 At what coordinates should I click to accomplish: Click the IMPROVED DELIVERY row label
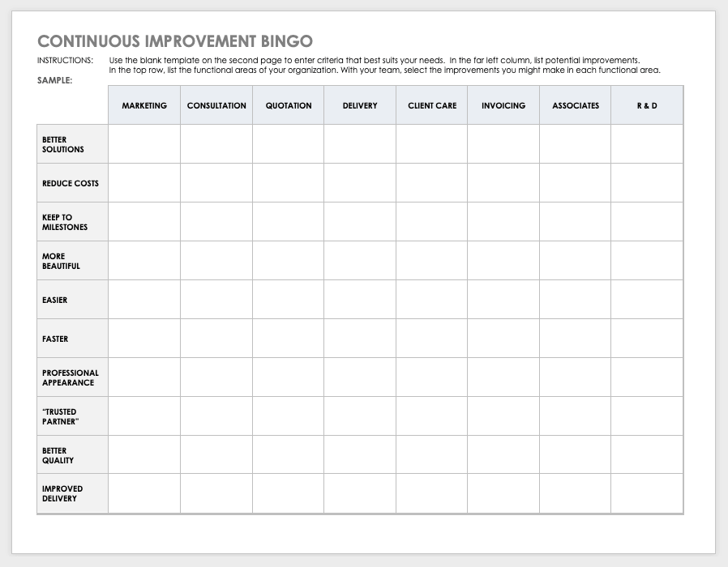pyautogui.click(x=62, y=493)
